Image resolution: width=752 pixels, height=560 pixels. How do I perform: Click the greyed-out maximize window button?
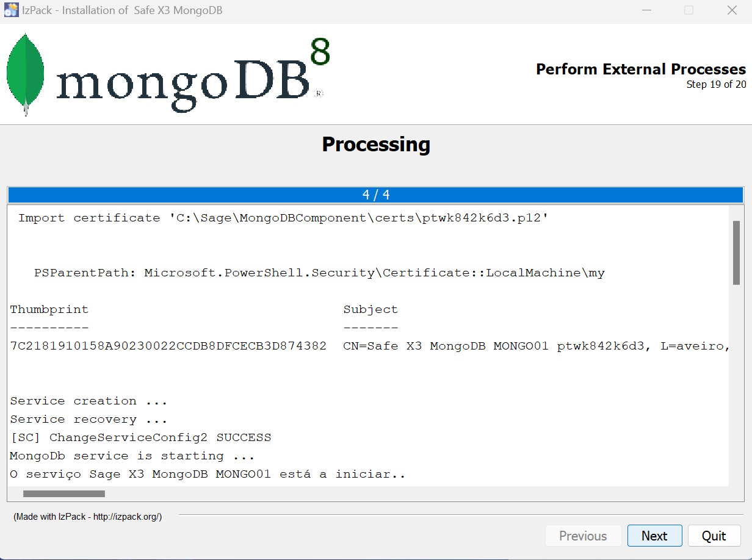689,10
